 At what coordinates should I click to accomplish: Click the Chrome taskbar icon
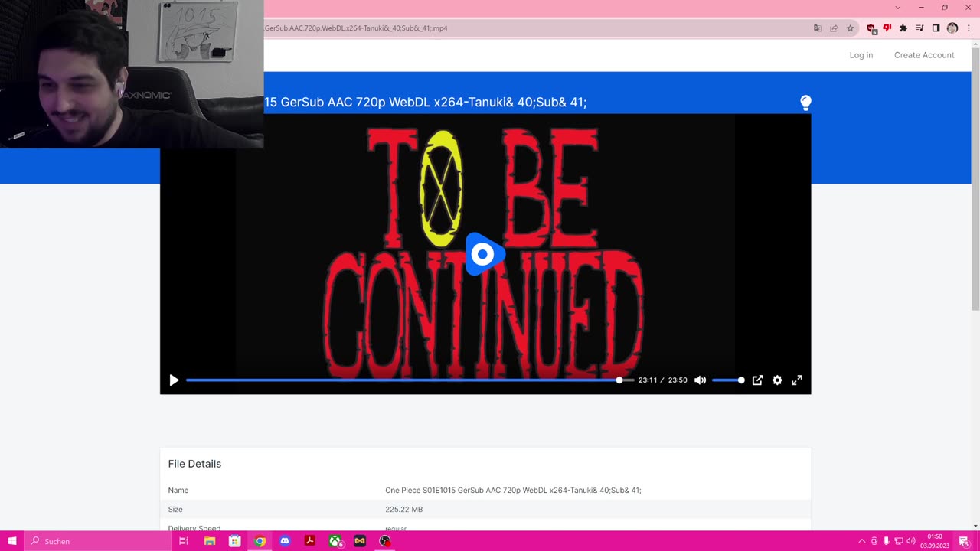coord(260,541)
